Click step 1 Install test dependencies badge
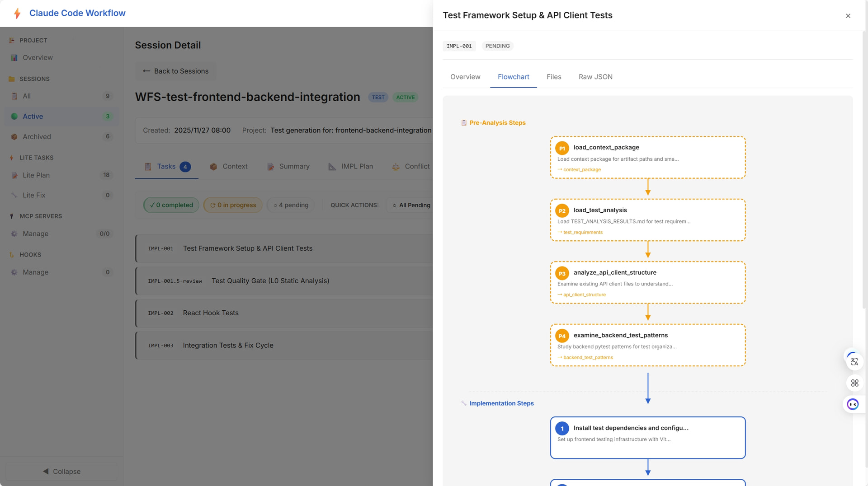The image size is (868, 486). [x=562, y=429]
